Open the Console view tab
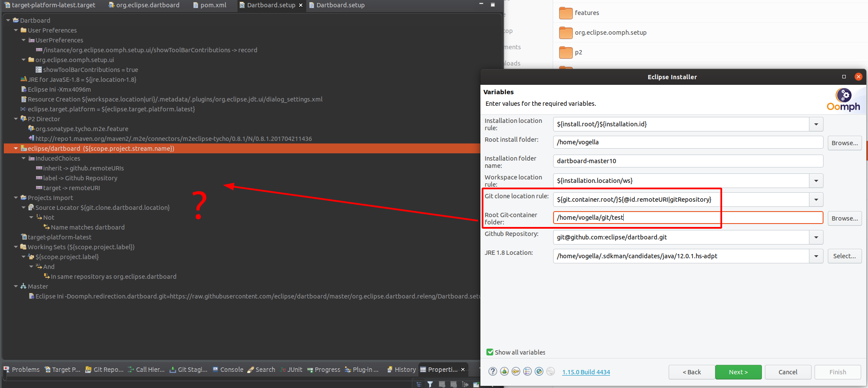 click(x=228, y=370)
